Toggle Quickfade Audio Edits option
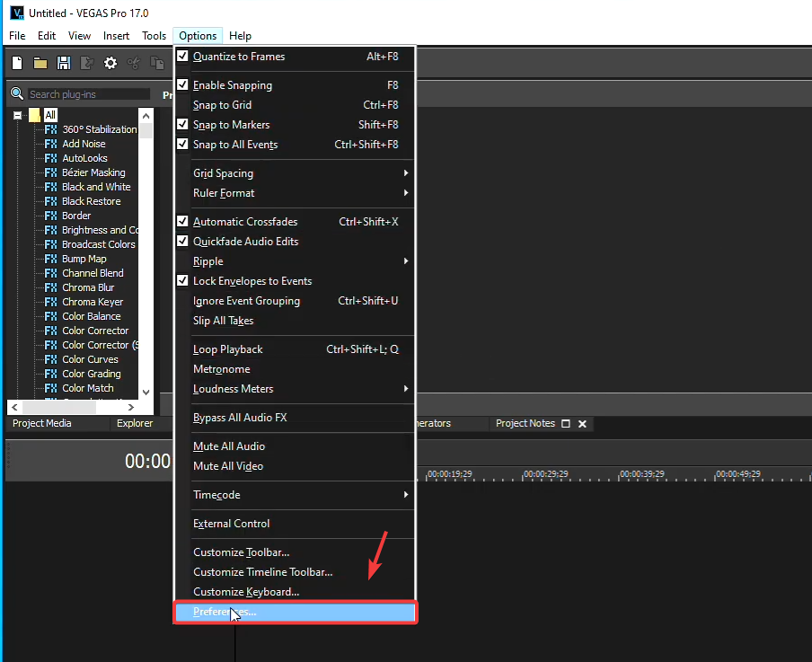812x662 pixels. tap(182, 241)
